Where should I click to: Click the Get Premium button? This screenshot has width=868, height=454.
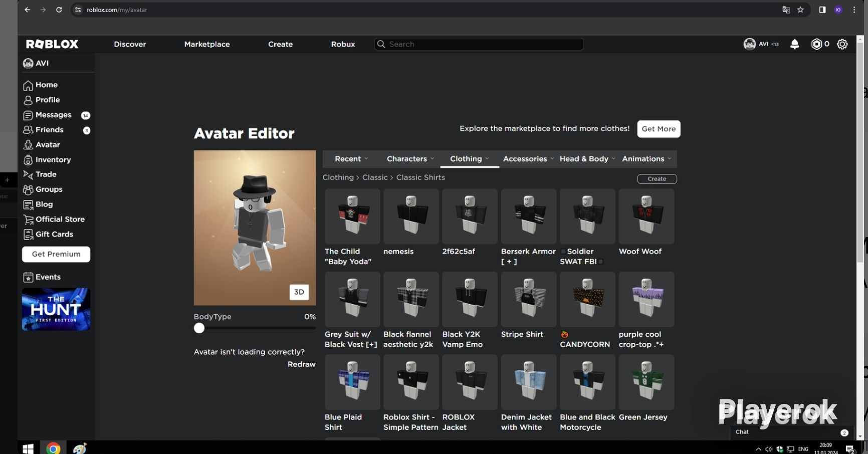pyautogui.click(x=56, y=254)
